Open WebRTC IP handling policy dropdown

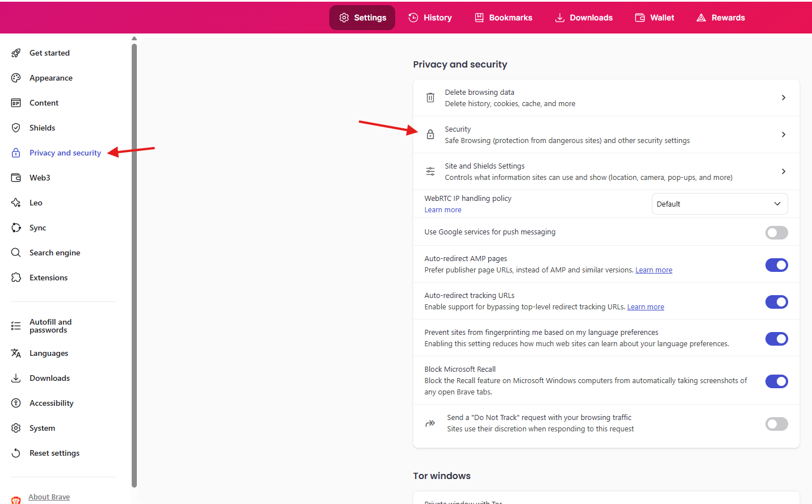point(719,204)
